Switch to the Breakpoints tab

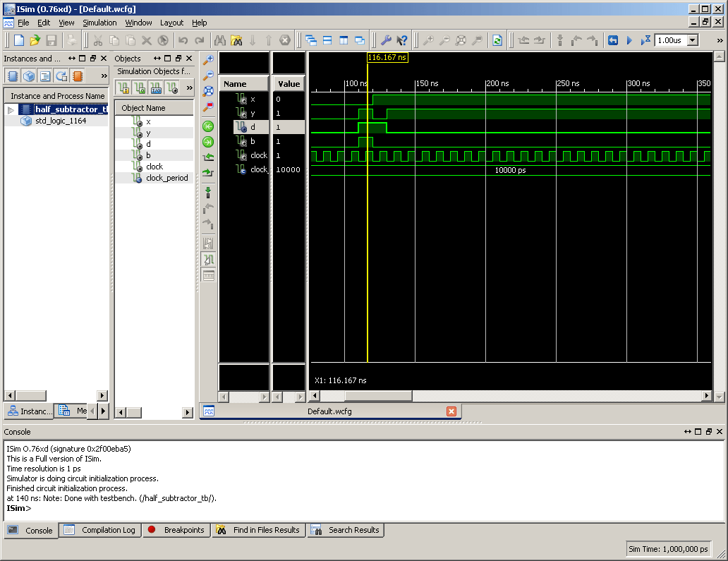click(x=176, y=530)
